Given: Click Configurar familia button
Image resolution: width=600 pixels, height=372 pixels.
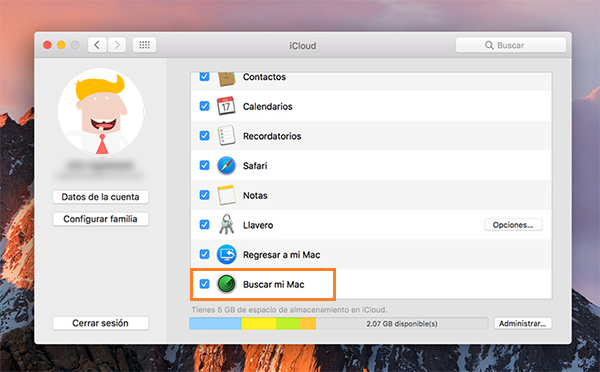Looking at the screenshot, I should tap(100, 219).
